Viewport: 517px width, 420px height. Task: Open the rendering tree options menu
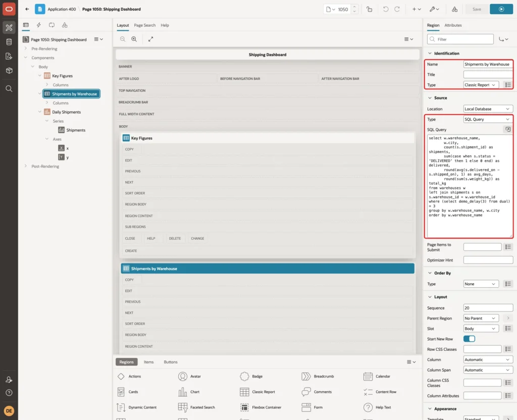tap(98, 39)
